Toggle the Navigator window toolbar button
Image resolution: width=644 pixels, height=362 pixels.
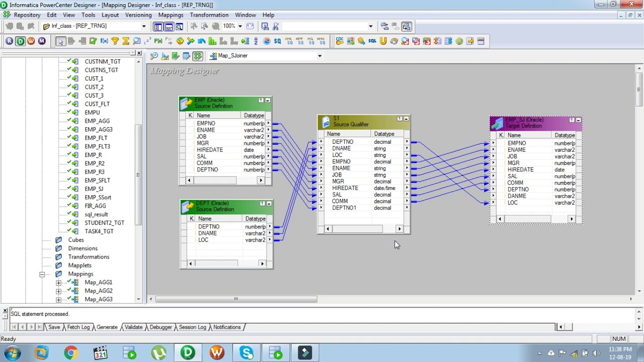pyautogui.click(x=158, y=27)
